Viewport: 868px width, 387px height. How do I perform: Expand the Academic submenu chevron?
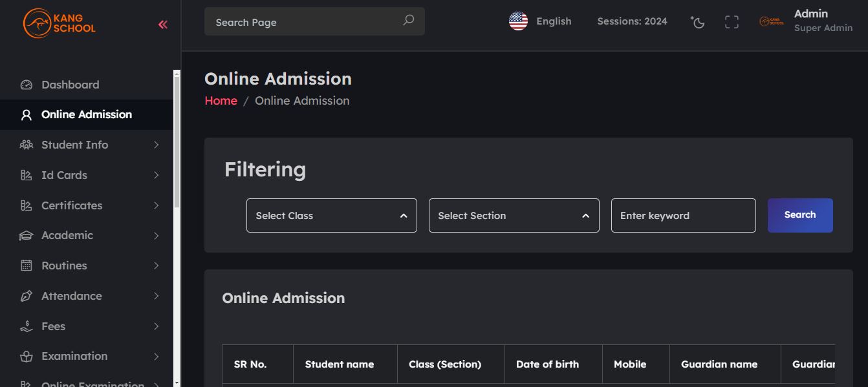[x=156, y=236]
